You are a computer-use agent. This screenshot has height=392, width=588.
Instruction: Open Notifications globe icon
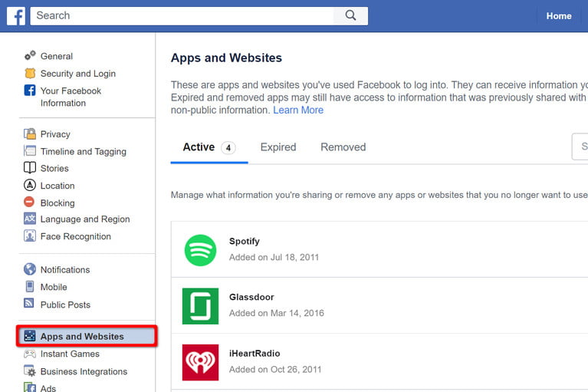point(30,269)
